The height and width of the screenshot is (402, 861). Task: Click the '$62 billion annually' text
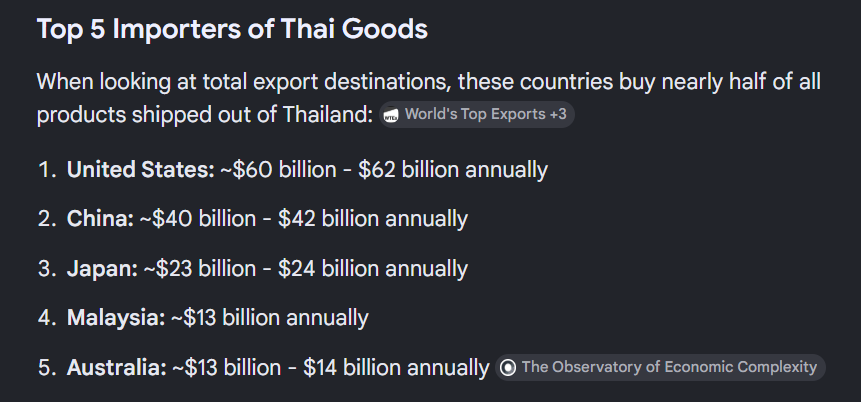click(x=453, y=170)
